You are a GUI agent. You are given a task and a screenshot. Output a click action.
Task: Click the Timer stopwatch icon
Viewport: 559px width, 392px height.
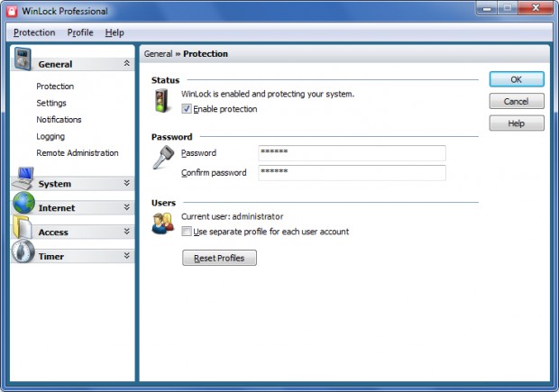pos(23,251)
